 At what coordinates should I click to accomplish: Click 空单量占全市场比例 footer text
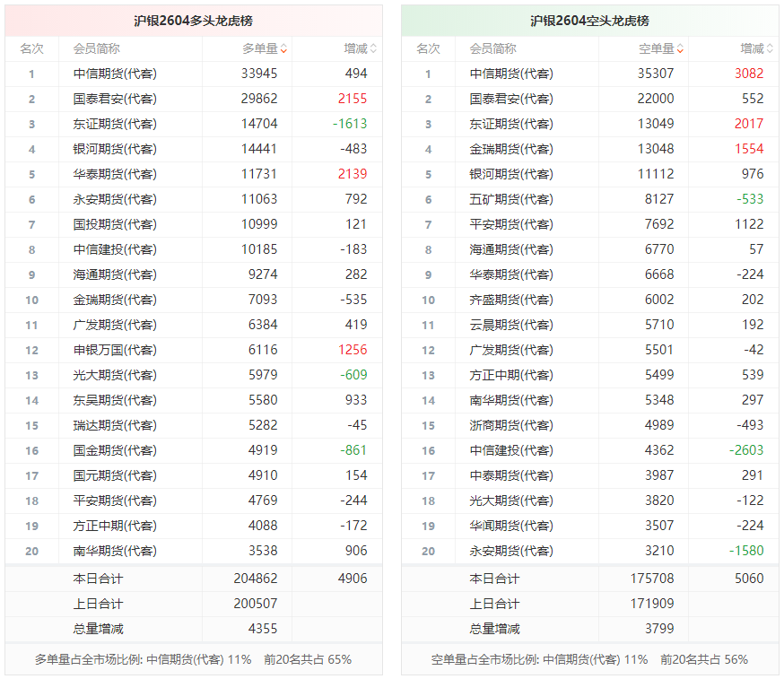(589, 659)
